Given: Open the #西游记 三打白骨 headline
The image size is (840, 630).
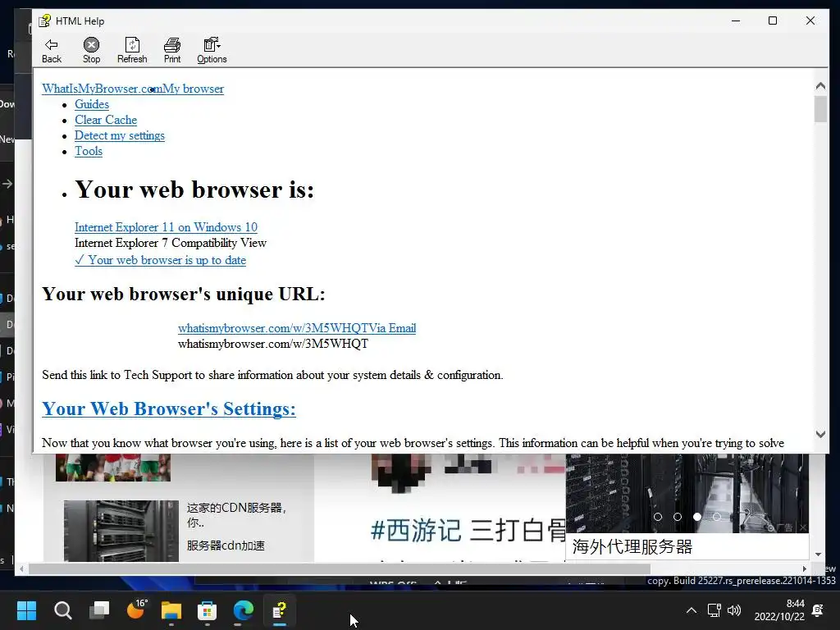Looking at the screenshot, I should [468, 531].
